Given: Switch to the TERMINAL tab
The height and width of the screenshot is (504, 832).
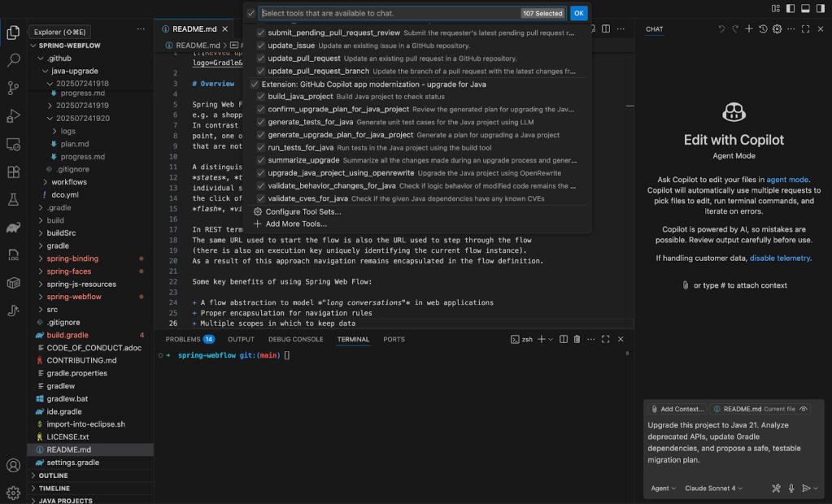Looking at the screenshot, I should (x=353, y=339).
